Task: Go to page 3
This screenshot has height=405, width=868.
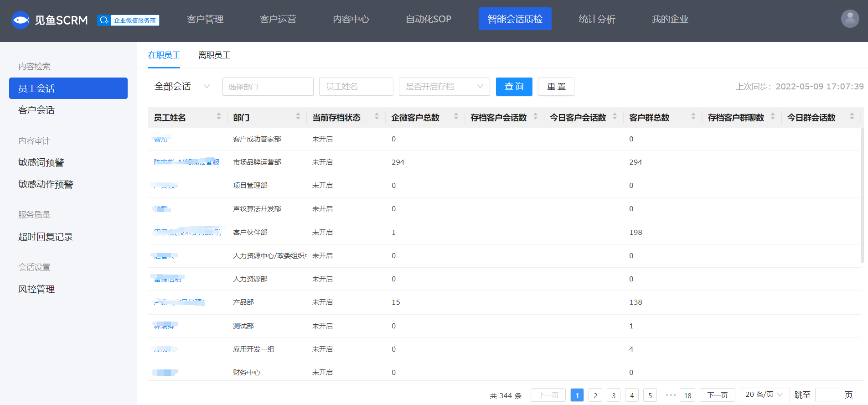Action: click(614, 395)
